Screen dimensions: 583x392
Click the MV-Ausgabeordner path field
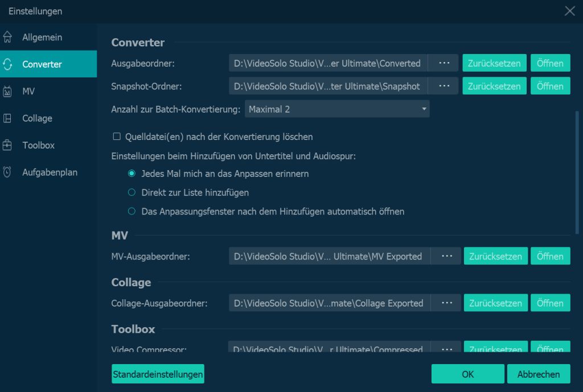coord(330,256)
